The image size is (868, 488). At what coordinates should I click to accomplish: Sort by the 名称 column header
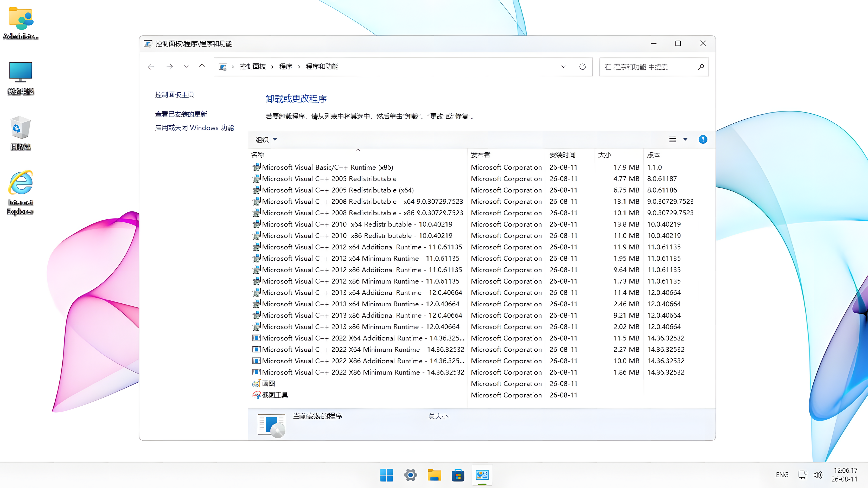pyautogui.click(x=358, y=155)
